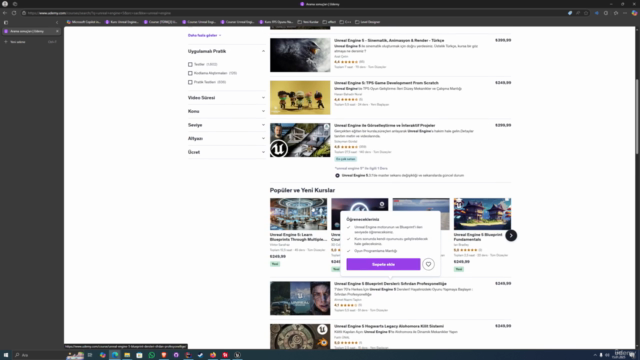Open File Explorer on taskbar

tap(127, 355)
